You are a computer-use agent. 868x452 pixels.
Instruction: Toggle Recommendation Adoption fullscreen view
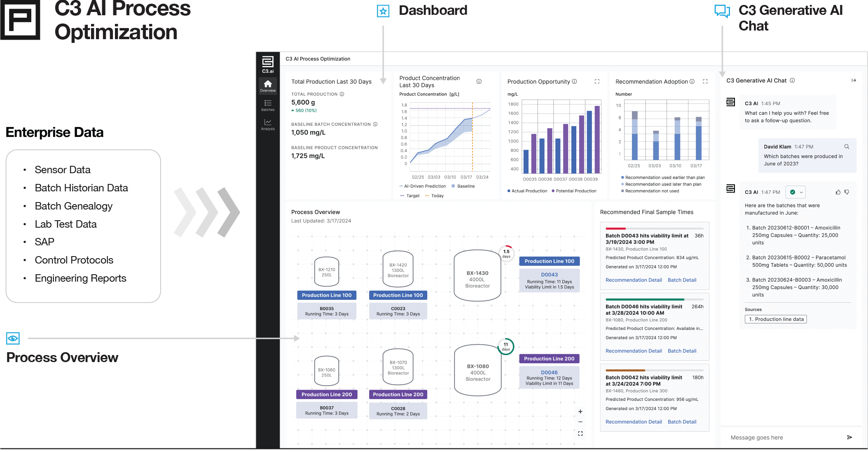click(705, 82)
